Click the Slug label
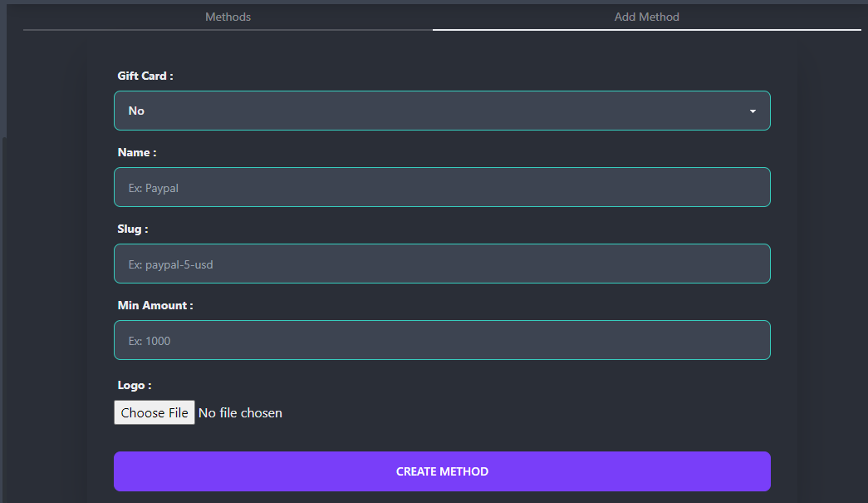Screen dimensions: 868x503 132,229
